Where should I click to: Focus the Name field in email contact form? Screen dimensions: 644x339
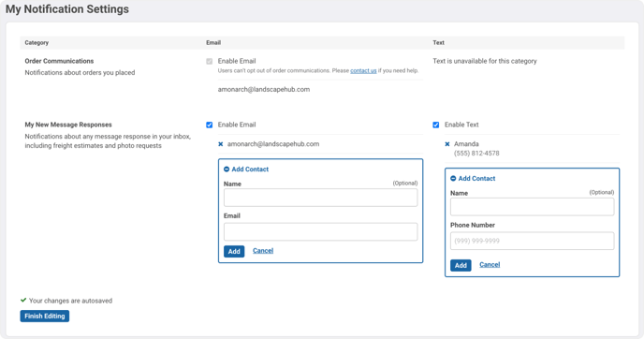[x=321, y=198]
